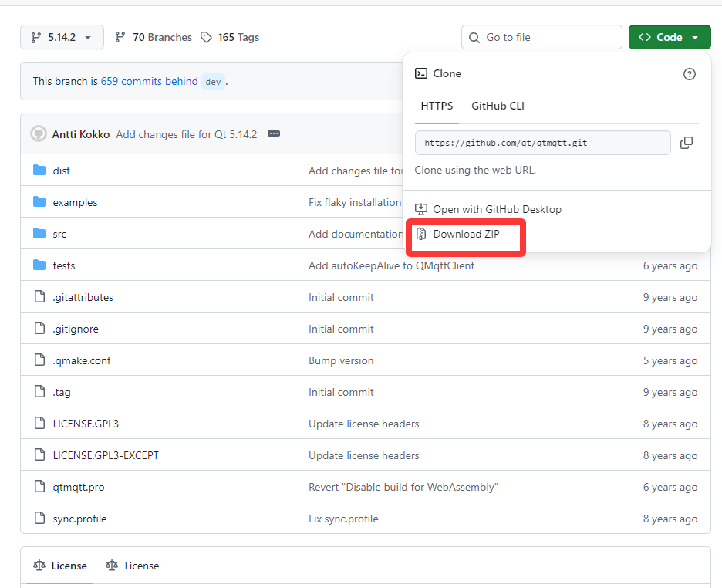
Task: Open the .qmake.conf file
Action: (82, 360)
